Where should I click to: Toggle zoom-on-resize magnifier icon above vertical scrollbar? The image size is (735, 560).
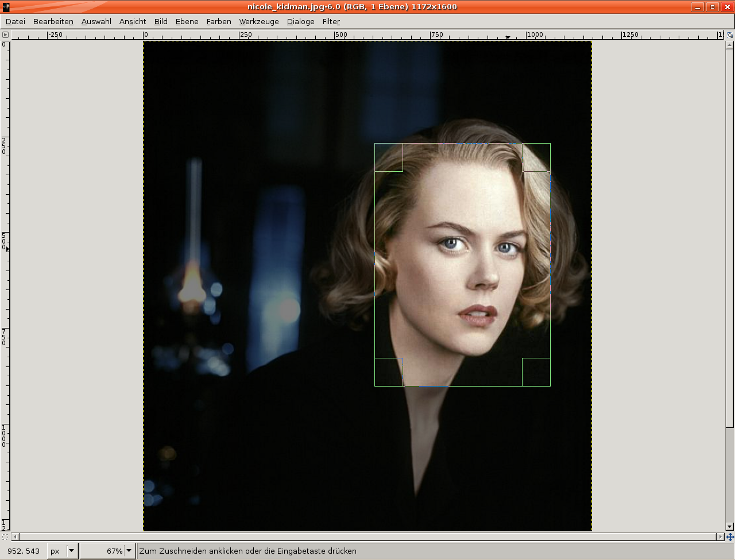pos(730,35)
